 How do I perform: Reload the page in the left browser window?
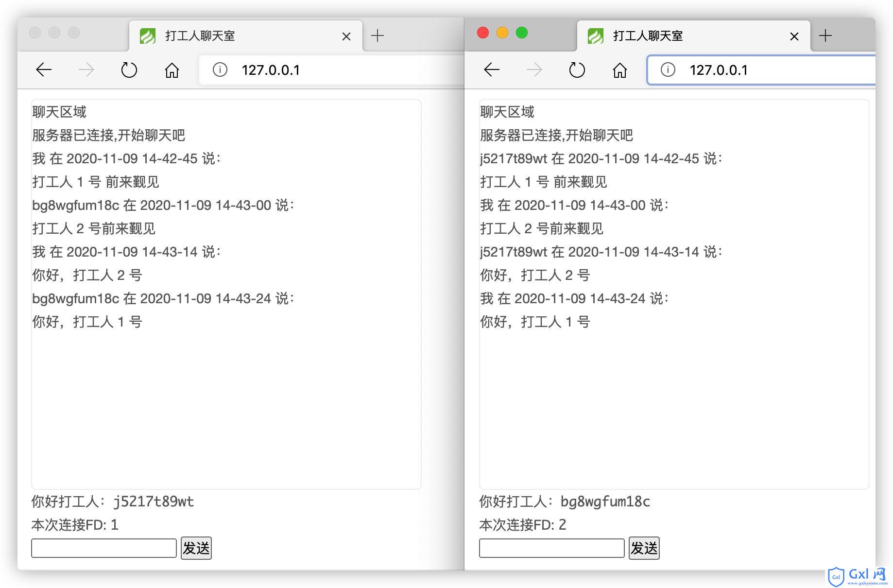129,70
